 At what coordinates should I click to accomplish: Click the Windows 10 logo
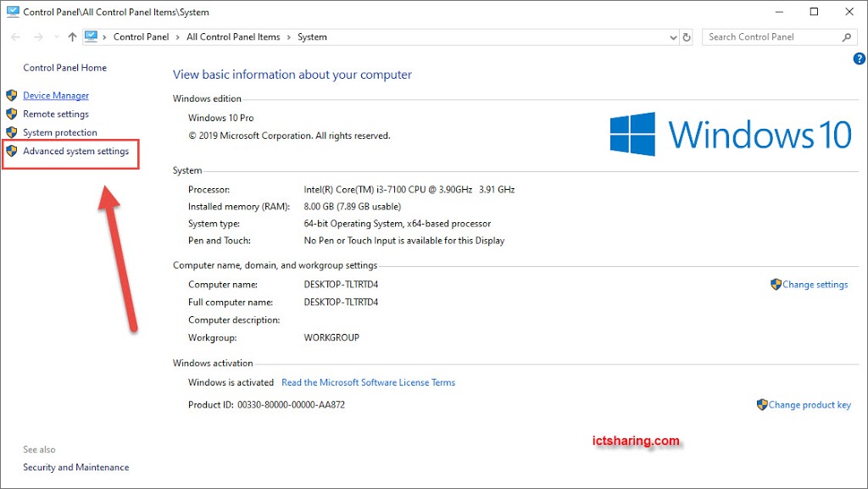[731, 135]
